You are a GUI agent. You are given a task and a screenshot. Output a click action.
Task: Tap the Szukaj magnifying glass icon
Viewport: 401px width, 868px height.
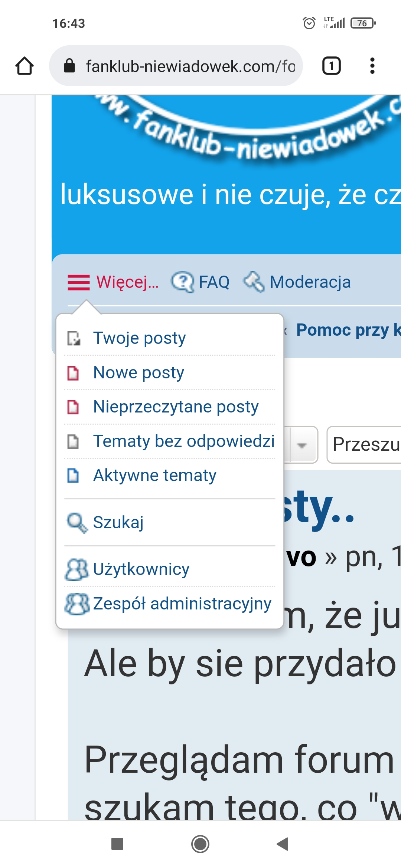tap(77, 522)
